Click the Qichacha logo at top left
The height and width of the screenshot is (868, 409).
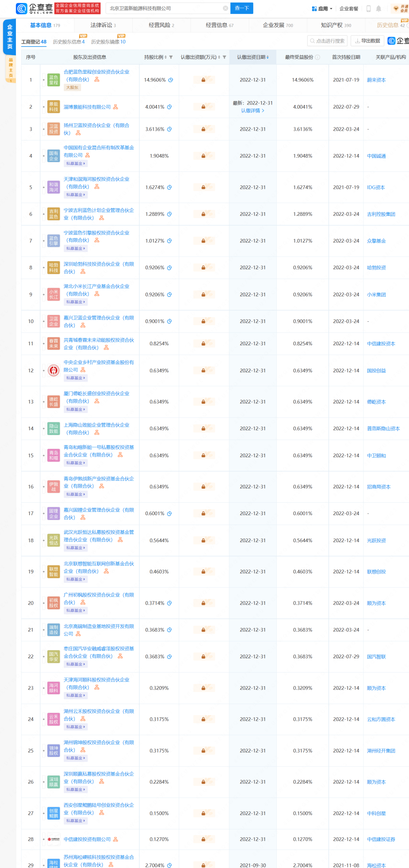tap(34, 8)
